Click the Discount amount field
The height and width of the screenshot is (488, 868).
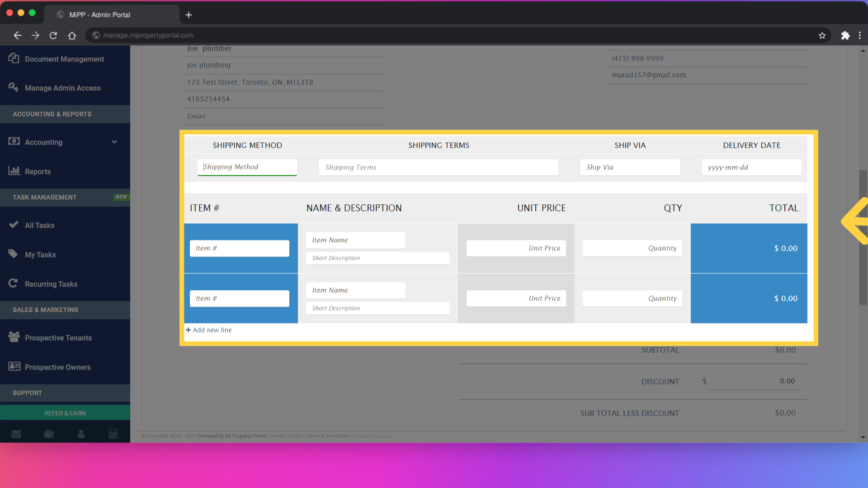(753, 381)
